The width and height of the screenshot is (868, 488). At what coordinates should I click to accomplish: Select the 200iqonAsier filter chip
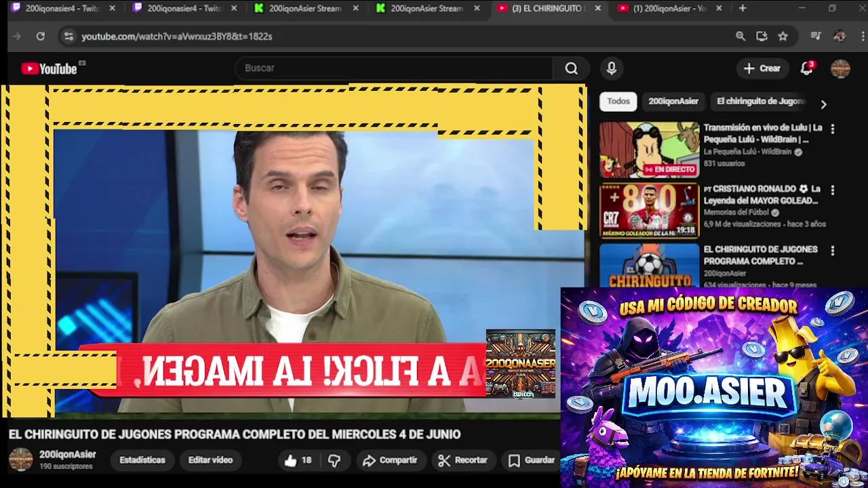[673, 101]
